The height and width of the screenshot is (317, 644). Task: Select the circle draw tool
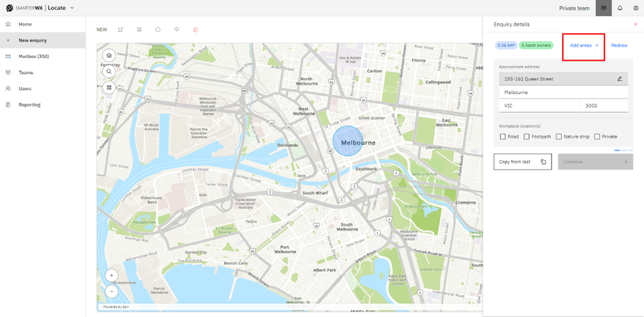tap(158, 30)
